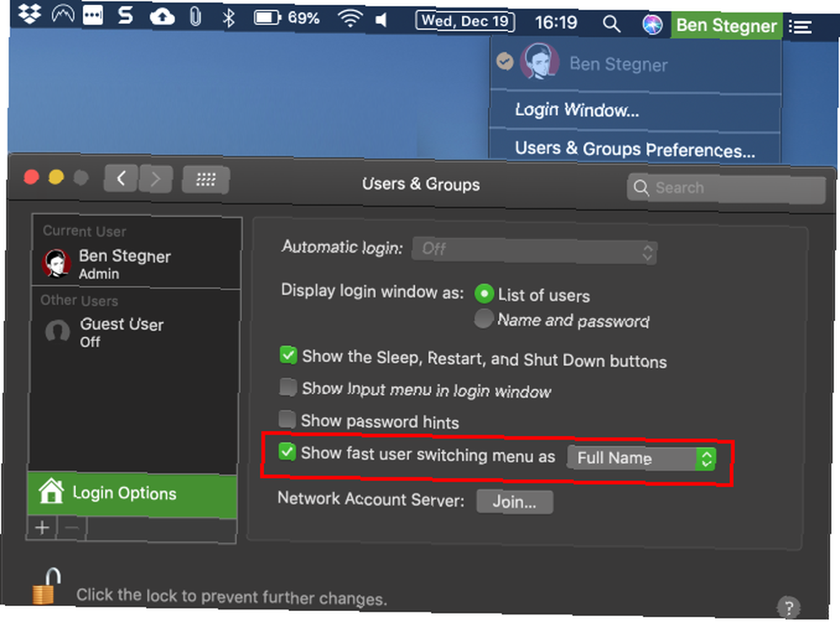Enable Show Input menu in login window
This screenshot has height=622, width=840.
288,387
